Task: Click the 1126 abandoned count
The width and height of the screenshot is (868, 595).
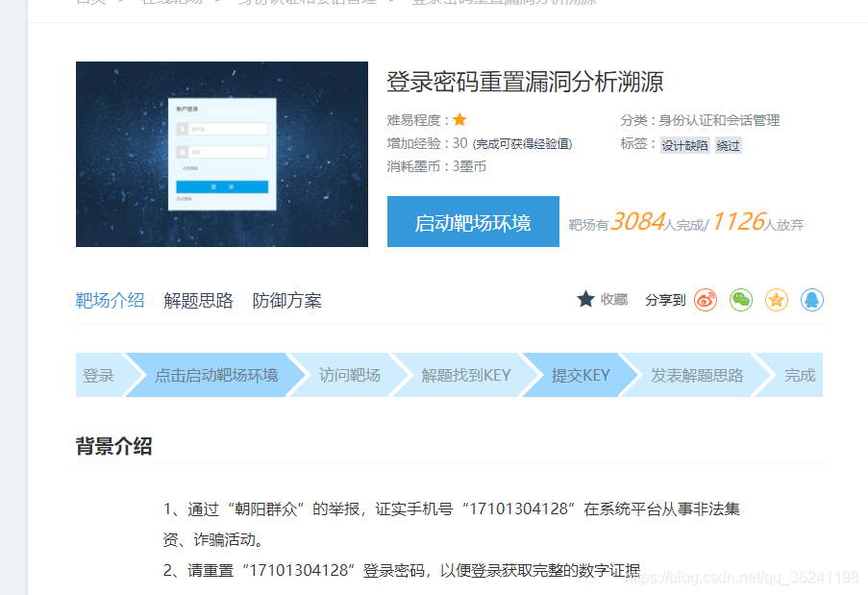Action: tap(738, 221)
